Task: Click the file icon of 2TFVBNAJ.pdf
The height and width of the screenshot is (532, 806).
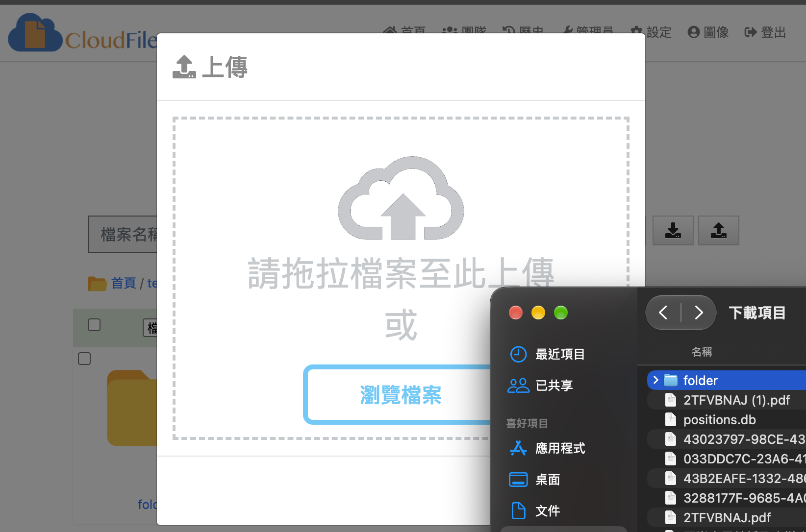Action: coord(671,518)
